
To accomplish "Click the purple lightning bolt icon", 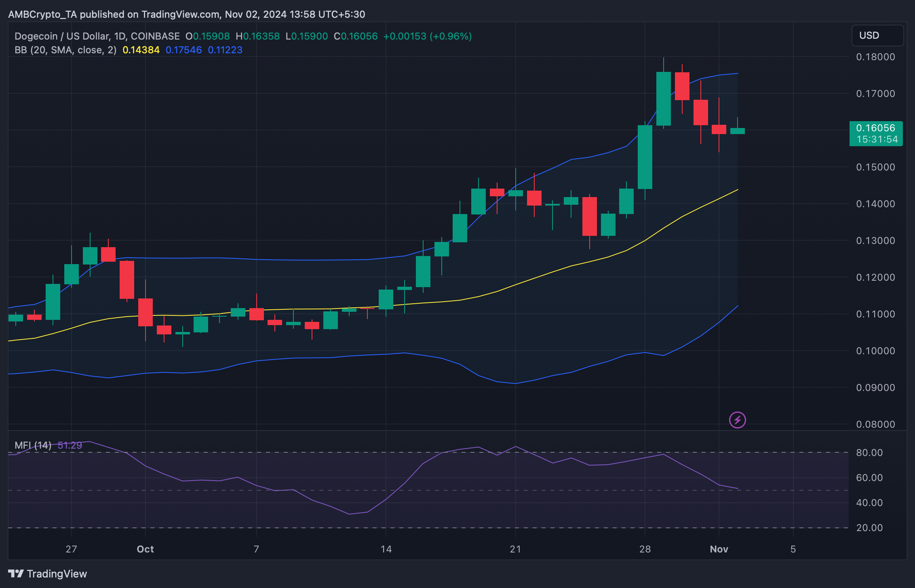I will click(737, 420).
